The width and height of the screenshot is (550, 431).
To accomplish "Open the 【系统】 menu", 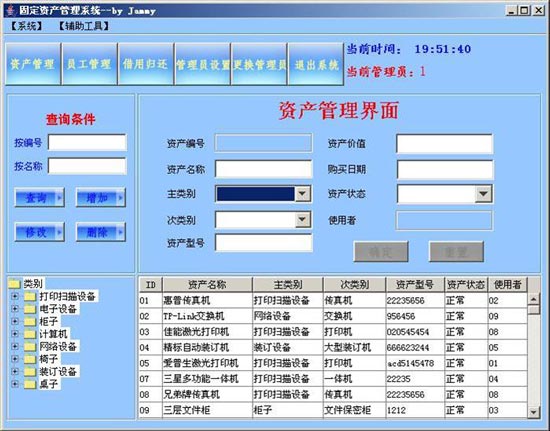I will pos(26,26).
